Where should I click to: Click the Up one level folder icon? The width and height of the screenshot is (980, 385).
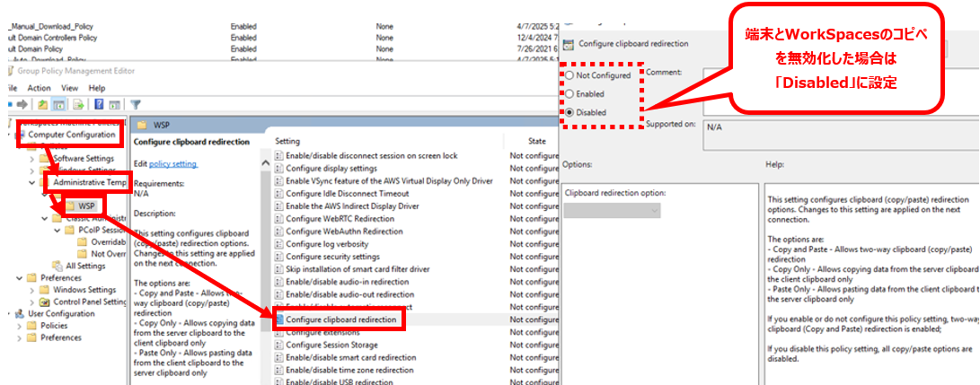pyautogui.click(x=41, y=105)
